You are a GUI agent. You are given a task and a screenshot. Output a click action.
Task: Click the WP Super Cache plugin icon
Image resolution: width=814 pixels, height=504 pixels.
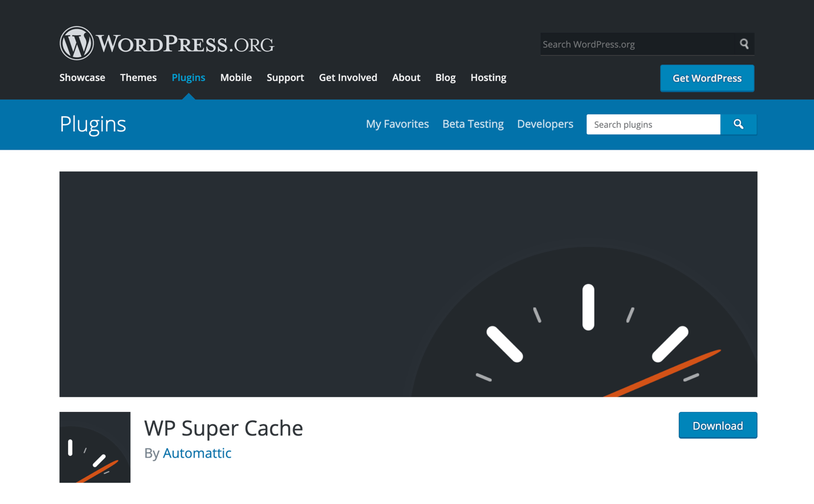coord(95,447)
